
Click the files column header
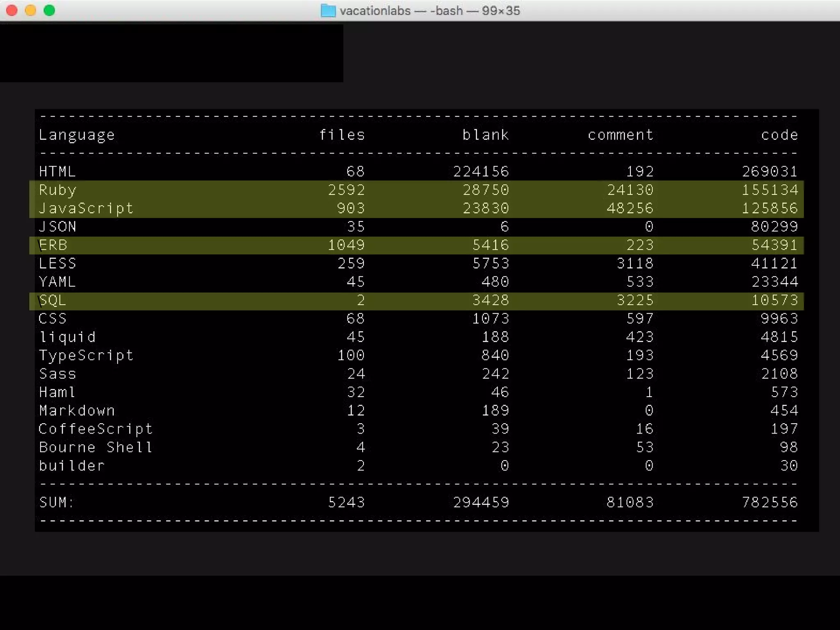pyautogui.click(x=342, y=135)
